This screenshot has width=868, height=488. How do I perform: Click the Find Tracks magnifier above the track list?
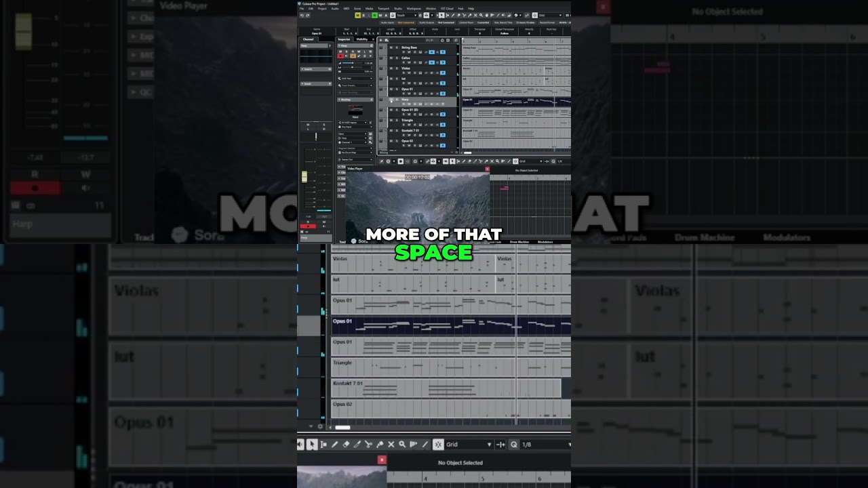click(456, 40)
